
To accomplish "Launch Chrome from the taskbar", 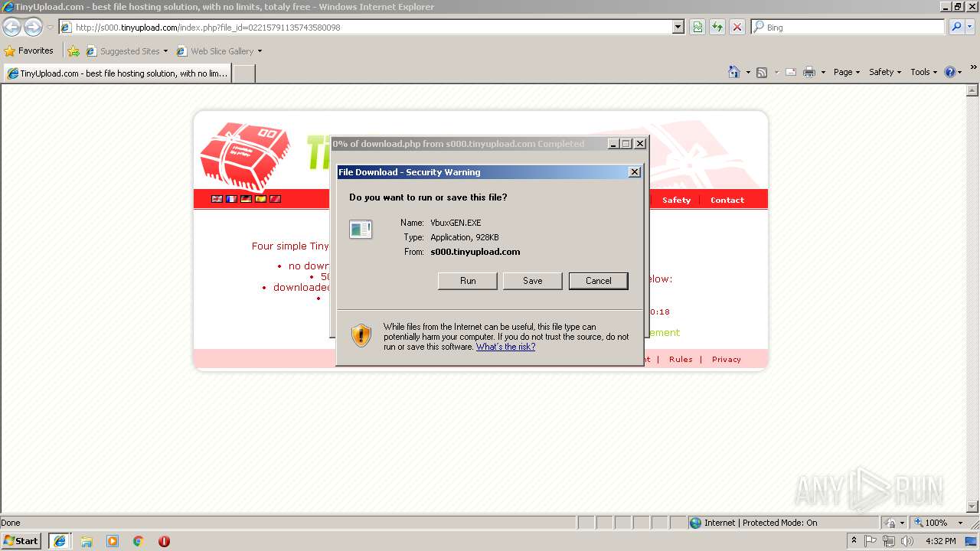I will pyautogui.click(x=139, y=541).
